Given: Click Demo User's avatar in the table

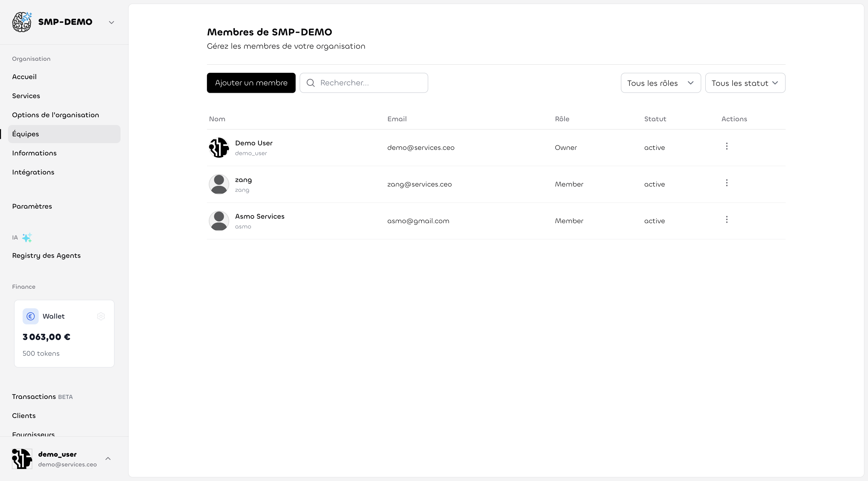Looking at the screenshot, I should coord(219,148).
